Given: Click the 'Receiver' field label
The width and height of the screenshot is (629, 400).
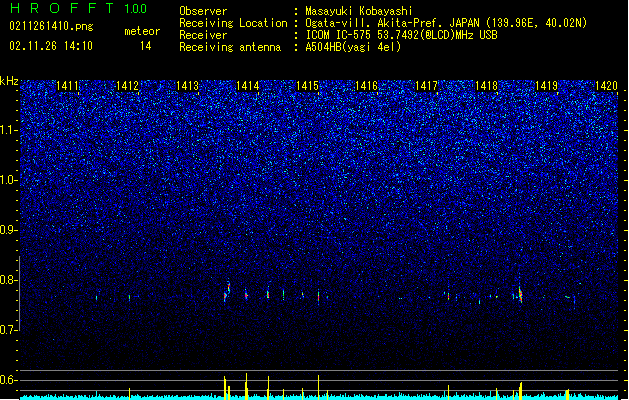Looking at the screenshot, I should (203, 35).
